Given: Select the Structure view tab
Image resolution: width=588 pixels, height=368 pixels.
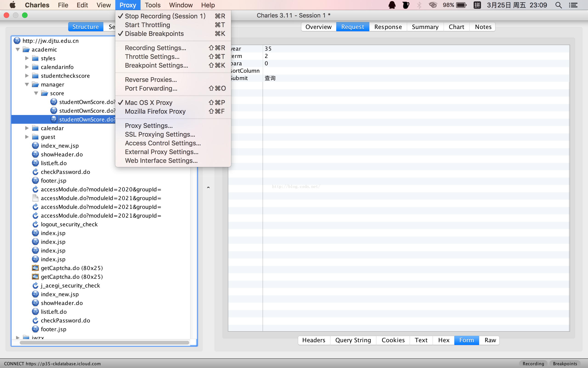Looking at the screenshot, I should [85, 27].
